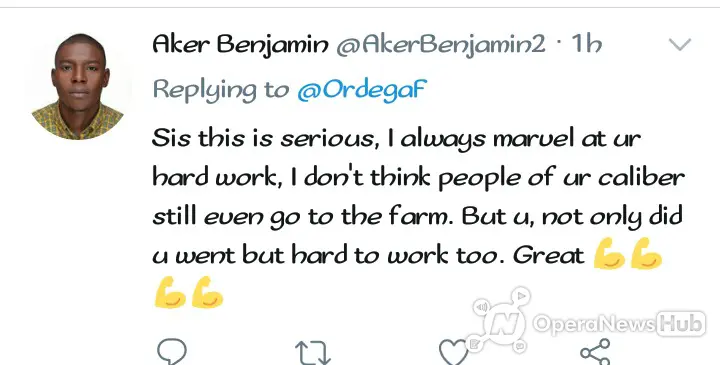Click the 'Replying to' label

click(221, 90)
